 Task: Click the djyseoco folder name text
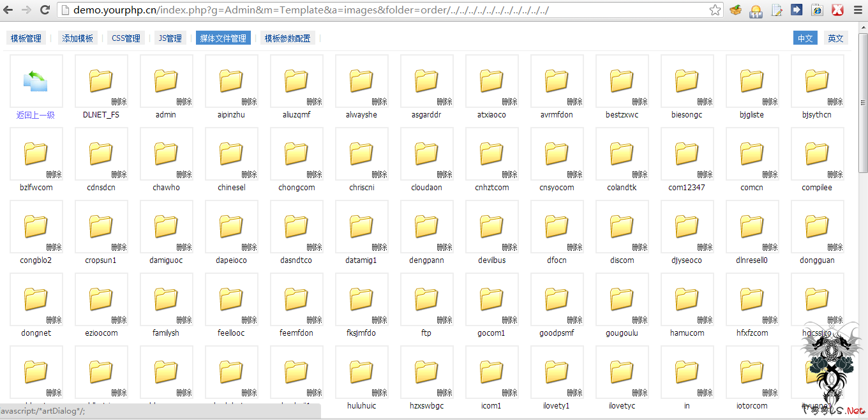(x=687, y=260)
